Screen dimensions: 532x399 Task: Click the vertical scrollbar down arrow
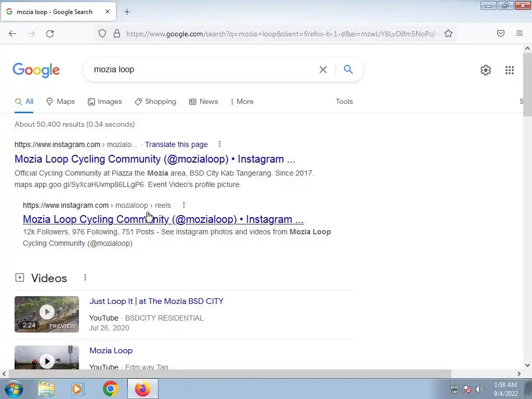(528, 365)
